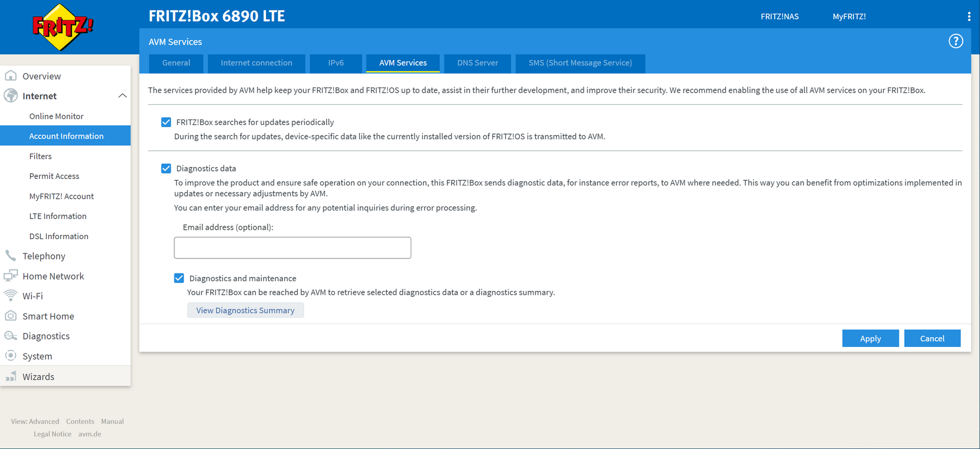Disable the Diagnostics and maintenance checkbox
Image resolution: width=980 pixels, height=449 pixels.
point(179,278)
